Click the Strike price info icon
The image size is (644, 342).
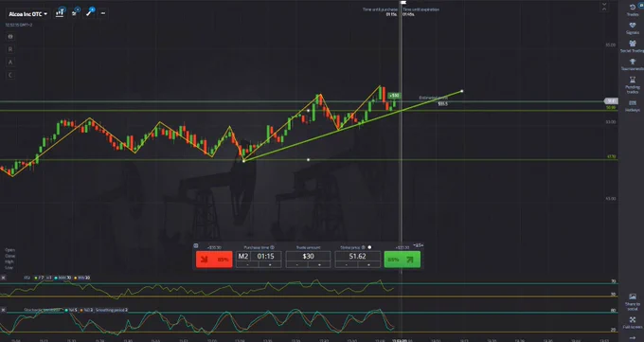[x=363, y=247]
